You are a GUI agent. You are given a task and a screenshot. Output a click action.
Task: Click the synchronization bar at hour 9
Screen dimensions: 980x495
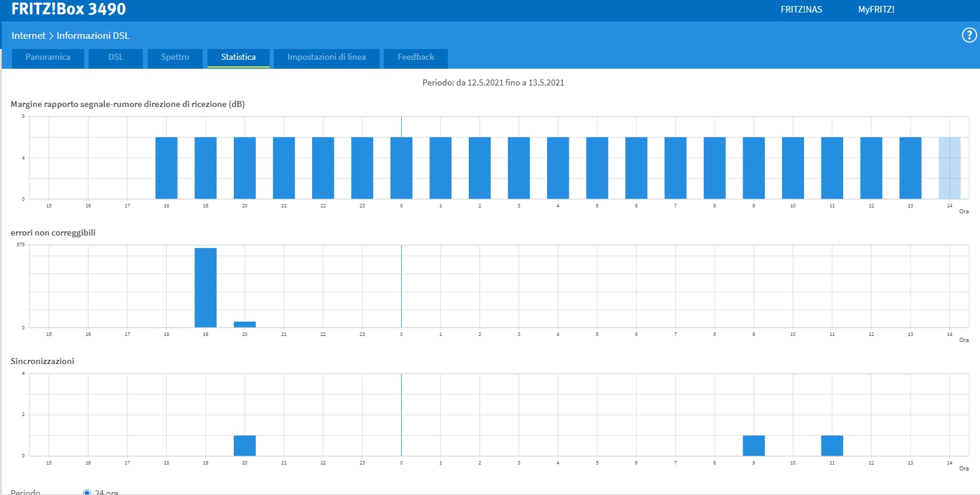pyautogui.click(x=753, y=445)
